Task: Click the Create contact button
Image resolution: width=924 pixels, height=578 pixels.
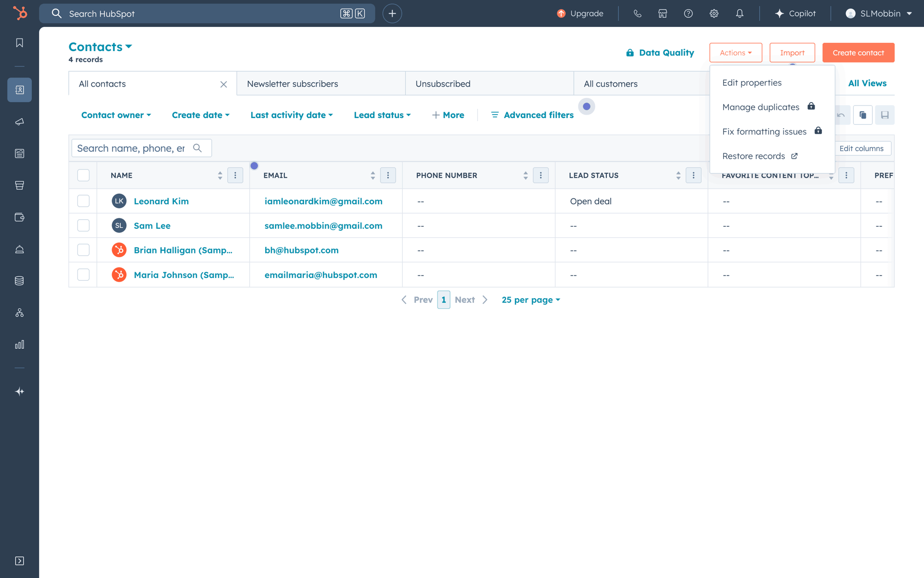Action: tap(858, 53)
